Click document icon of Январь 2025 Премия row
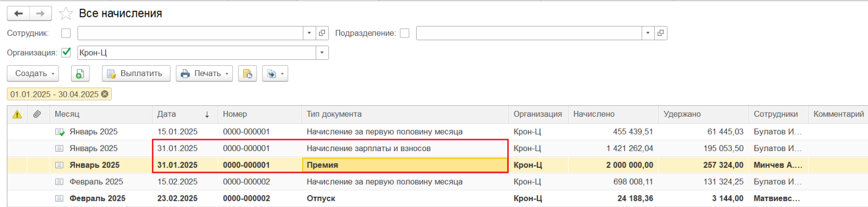Image resolution: width=868 pixels, height=207 pixels. [59, 165]
